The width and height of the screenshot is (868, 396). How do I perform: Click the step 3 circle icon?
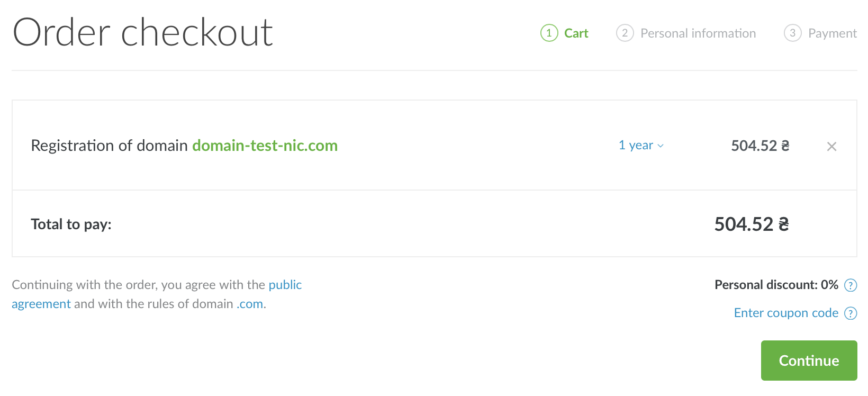792,33
